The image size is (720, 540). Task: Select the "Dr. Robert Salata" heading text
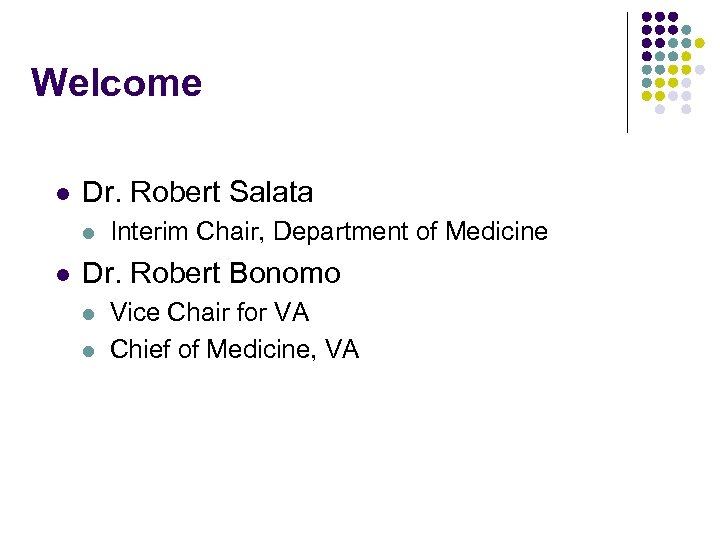click(x=197, y=192)
